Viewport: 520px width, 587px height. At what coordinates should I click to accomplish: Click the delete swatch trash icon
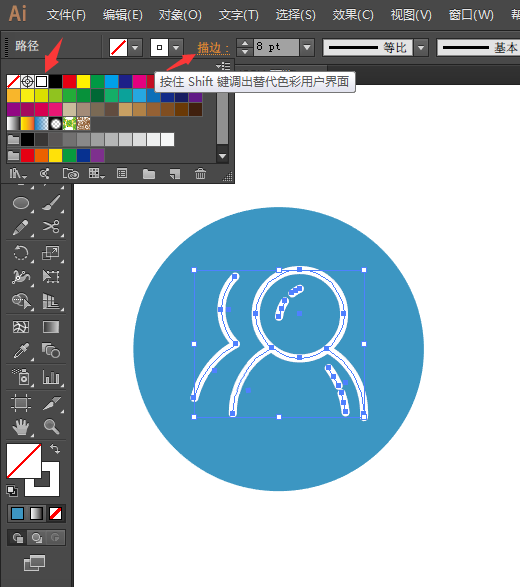pos(200,174)
